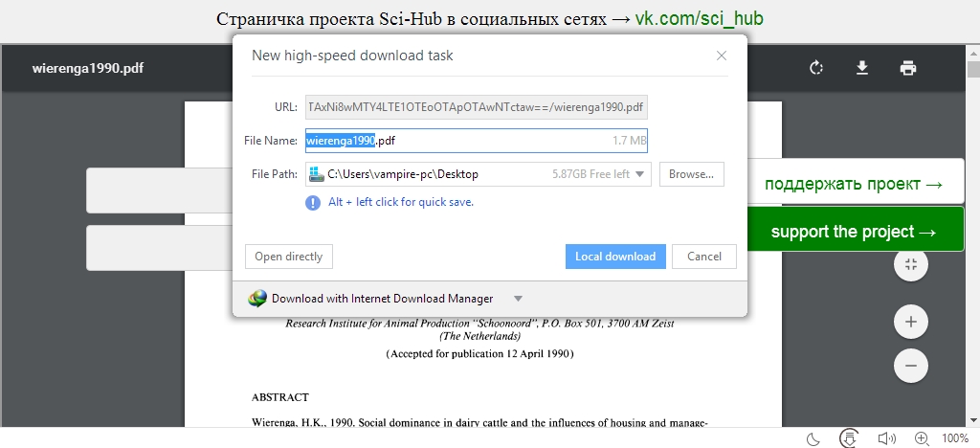Click the fit-to-page round button
The height and width of the screenshot is (448, 980).
click(911, 264)
